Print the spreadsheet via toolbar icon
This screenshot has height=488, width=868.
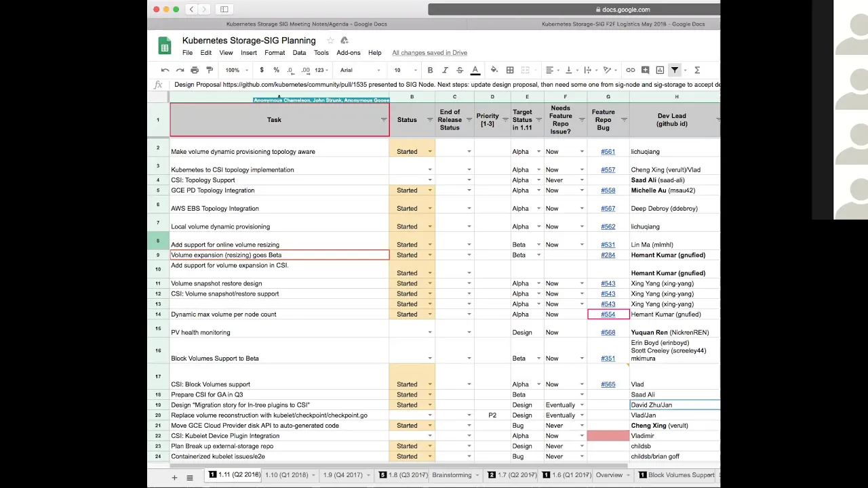point(195,70)
